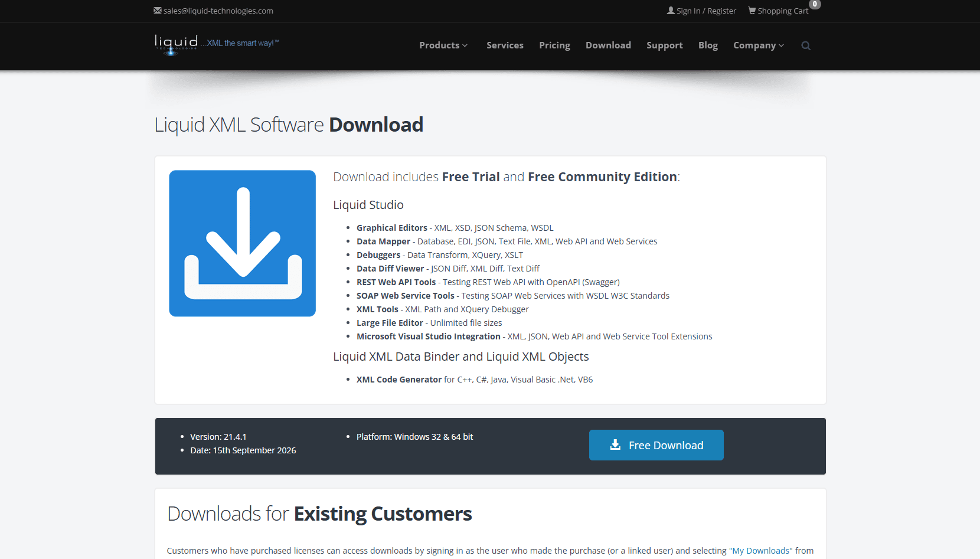Click "Downloads for Existing Customers" heading

[x=319, y=514]
